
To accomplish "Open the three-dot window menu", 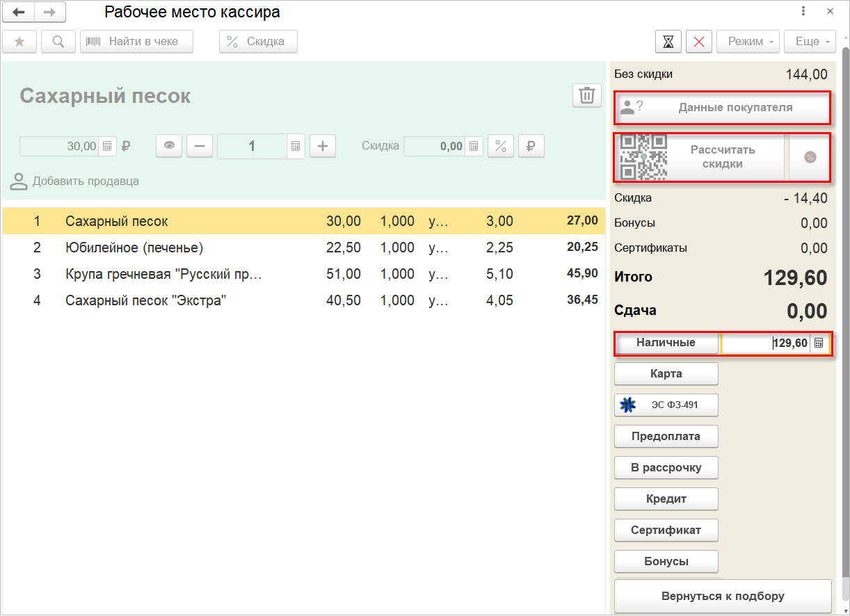I will tap(803, 11).
